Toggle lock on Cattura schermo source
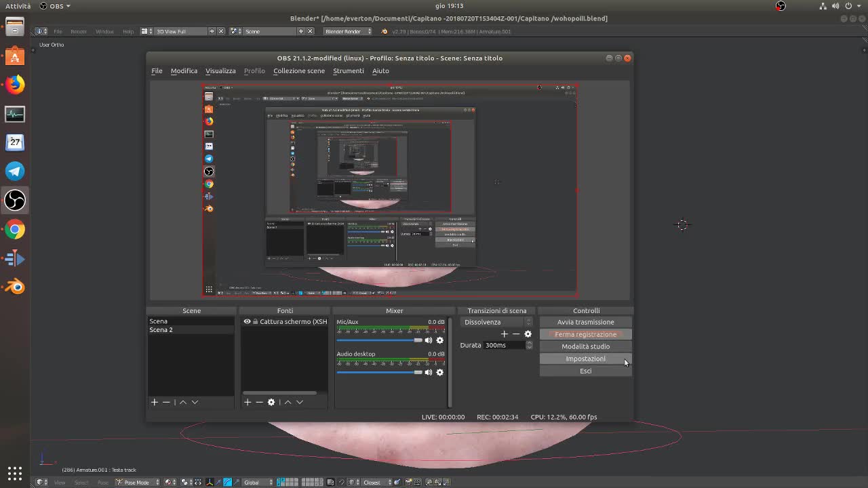 click(x=255, y=321)
